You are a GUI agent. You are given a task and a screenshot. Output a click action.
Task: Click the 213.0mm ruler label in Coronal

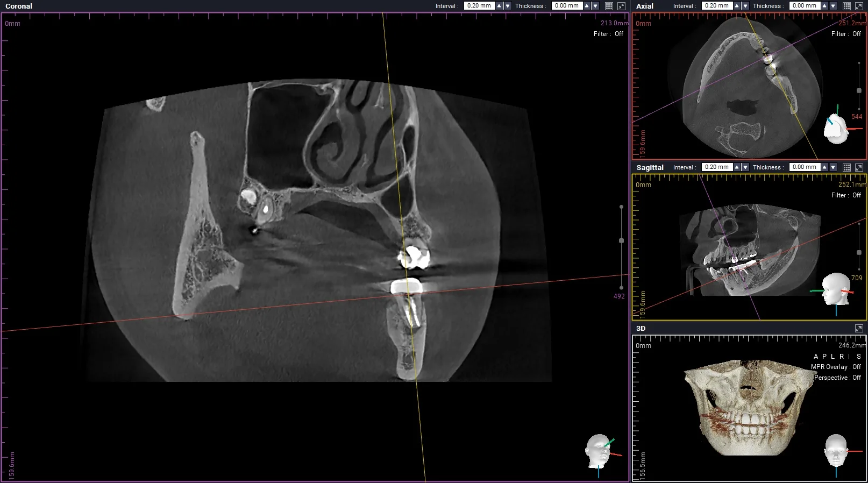[614, 23]
